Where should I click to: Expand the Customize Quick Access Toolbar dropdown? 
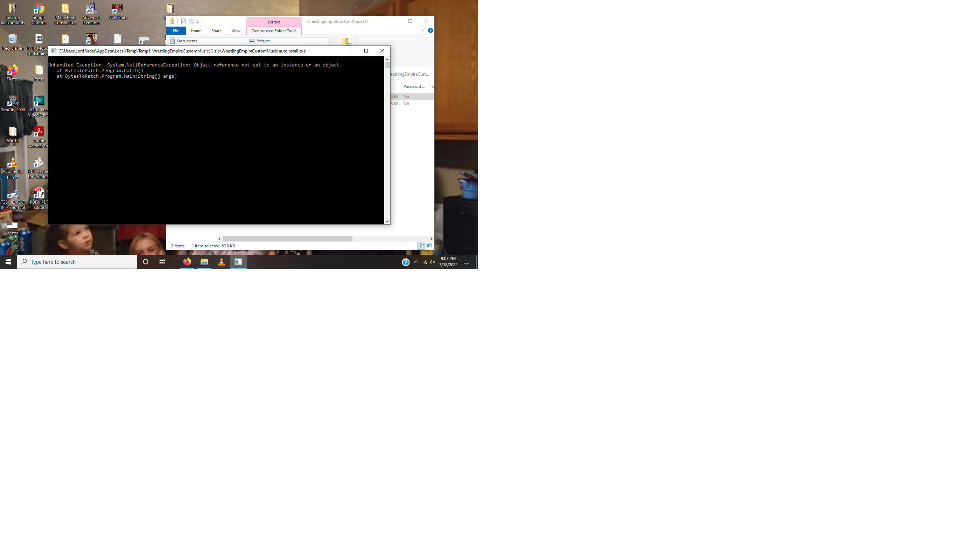[x=197, y=21]
